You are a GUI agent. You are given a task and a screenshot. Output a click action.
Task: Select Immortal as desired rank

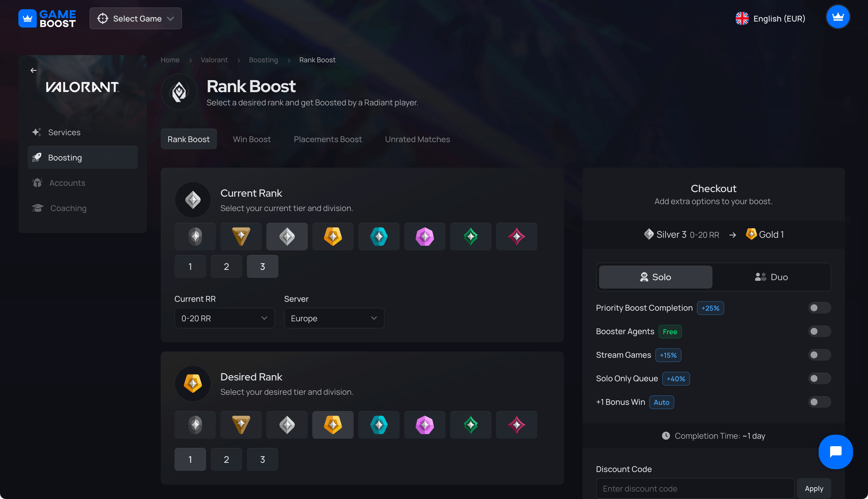click(517, 425)
